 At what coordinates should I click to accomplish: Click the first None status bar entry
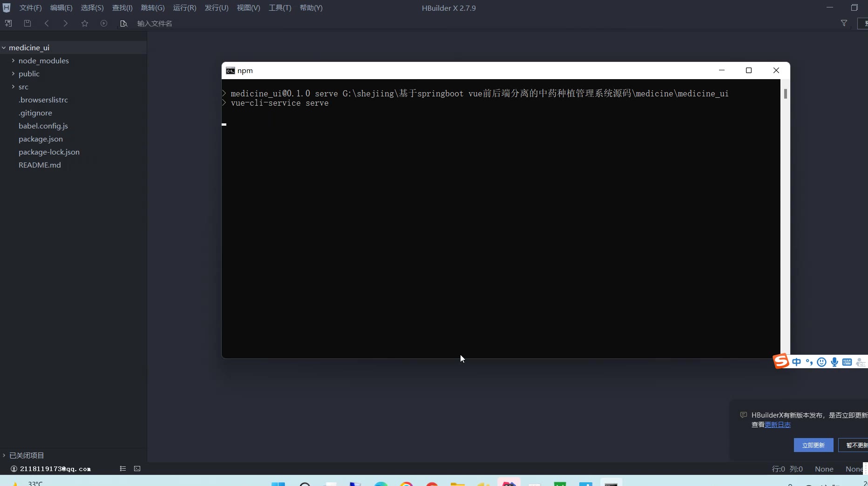824,469
